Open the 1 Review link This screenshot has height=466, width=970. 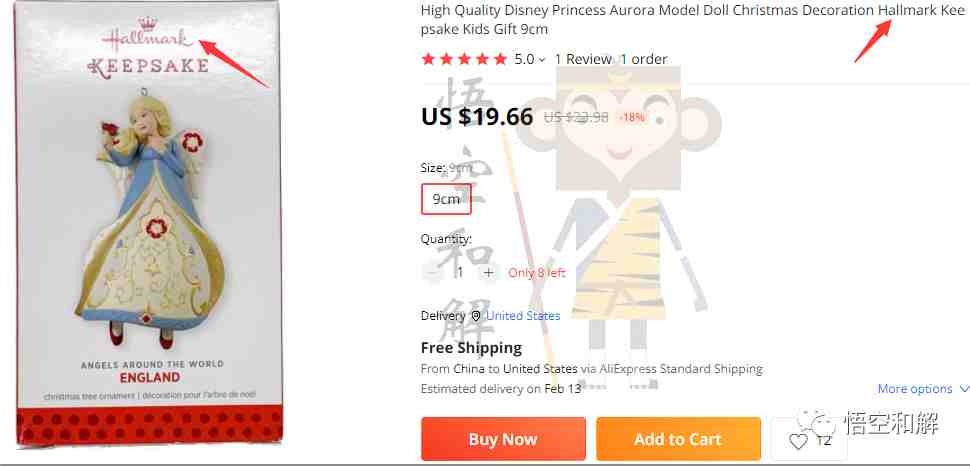tap(583, 59)
